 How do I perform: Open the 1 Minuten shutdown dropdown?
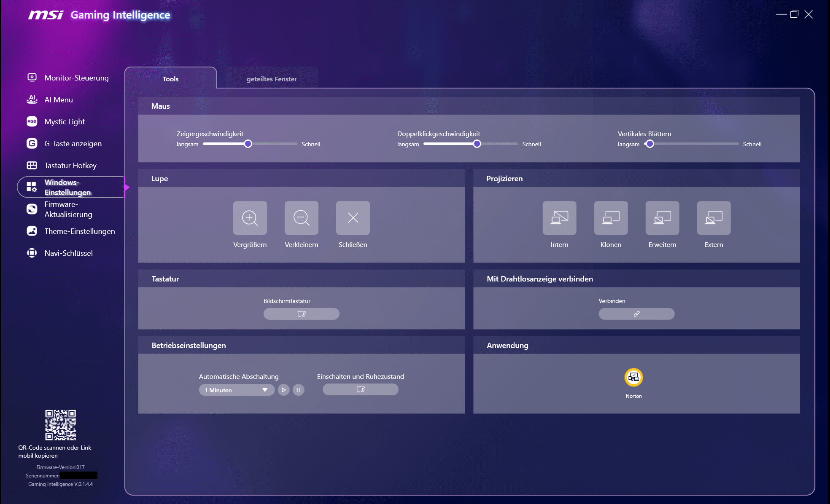coord(236,390)
